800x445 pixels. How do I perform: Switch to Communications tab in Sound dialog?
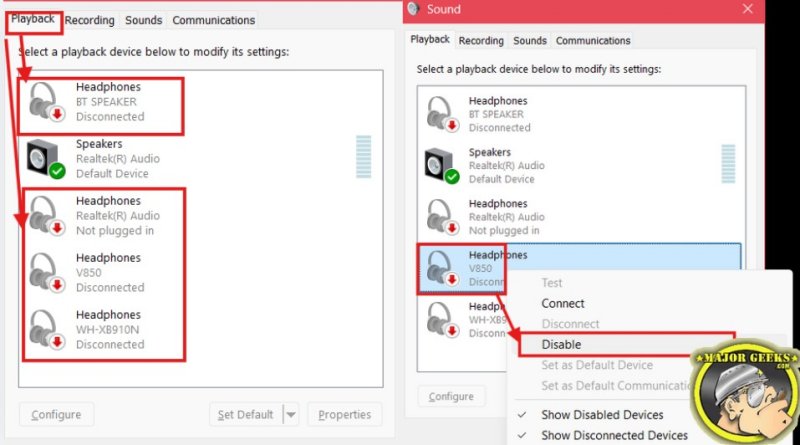point(593,40)
